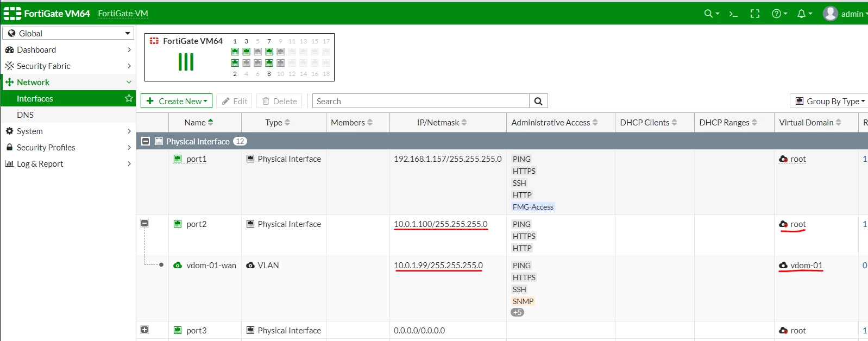Open the Global VDOM dropdown
This screenshot has width=868, height=341.
pos(68,33)
